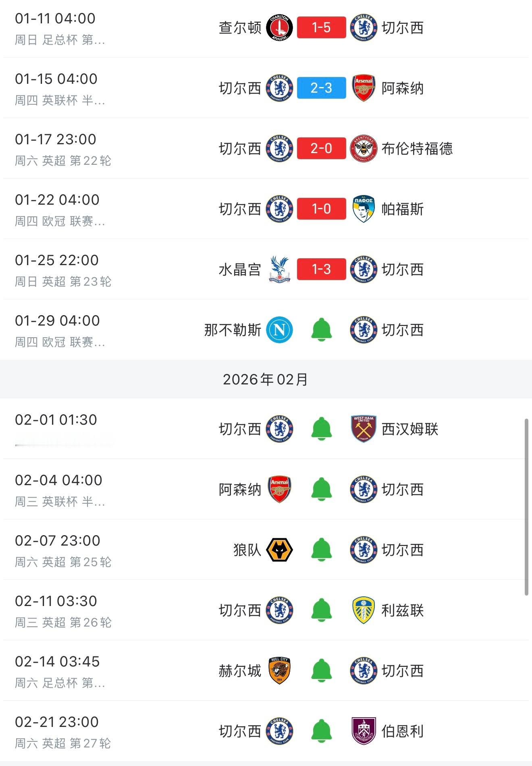Click the Pafos club crest
This screenshot has width=532, height=766.
[364, 209]
